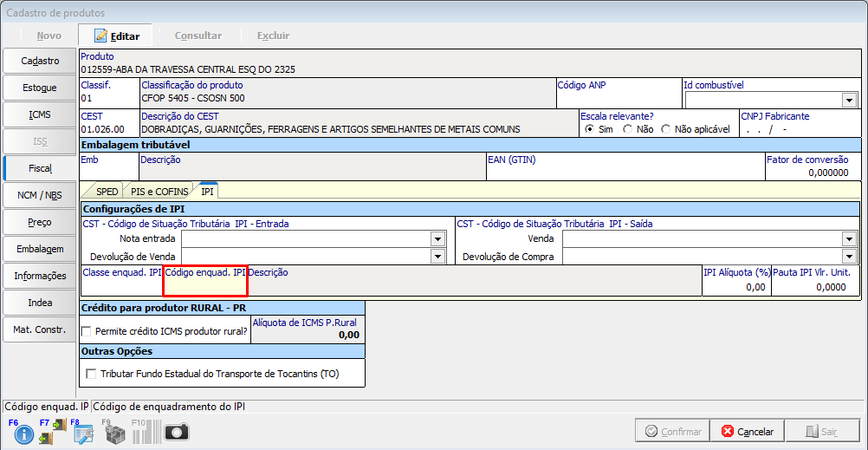Click the F9 stacked boxes icon
868x450 pixels.
tap(114, 432)
